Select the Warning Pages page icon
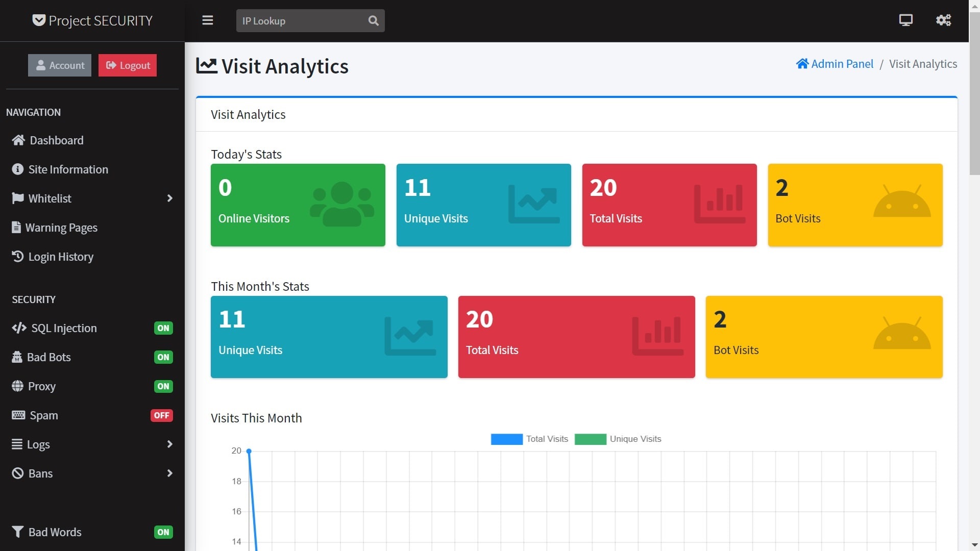Image resolution: width=980 pixels, height=551 pixels. click(x=16, y=228)
